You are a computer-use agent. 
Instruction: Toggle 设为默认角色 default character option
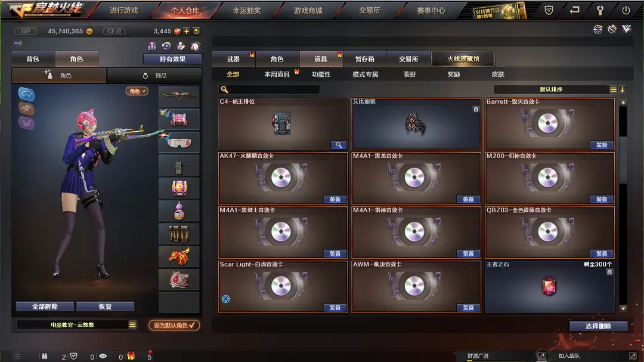[174, 325]
